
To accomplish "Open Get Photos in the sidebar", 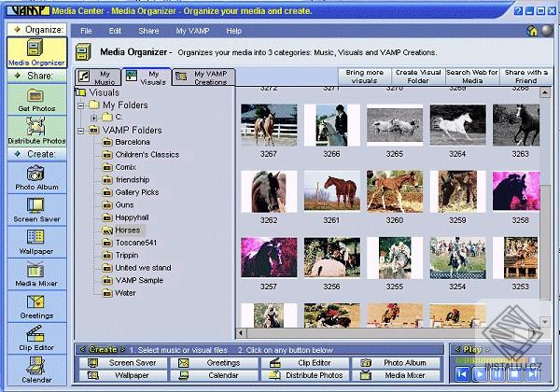I will pos(36,99).
